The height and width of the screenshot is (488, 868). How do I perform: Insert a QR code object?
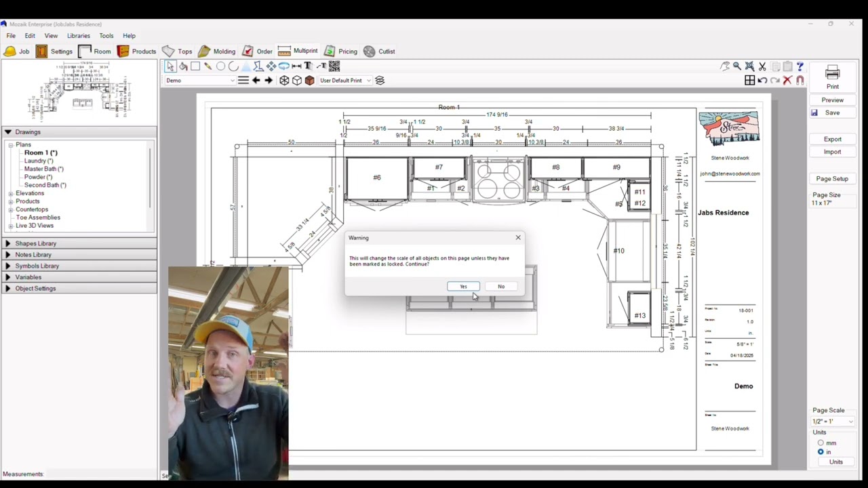tap(334, 66)
